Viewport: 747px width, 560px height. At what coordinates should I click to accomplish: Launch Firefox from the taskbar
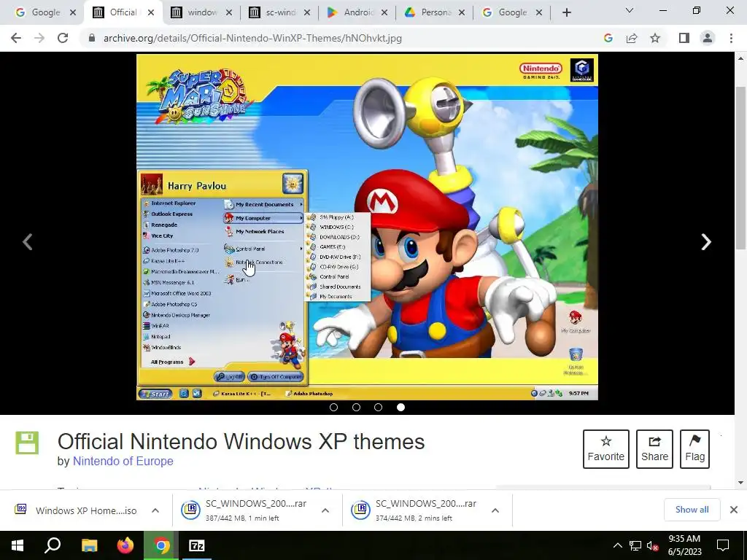(x=125, y=545)
